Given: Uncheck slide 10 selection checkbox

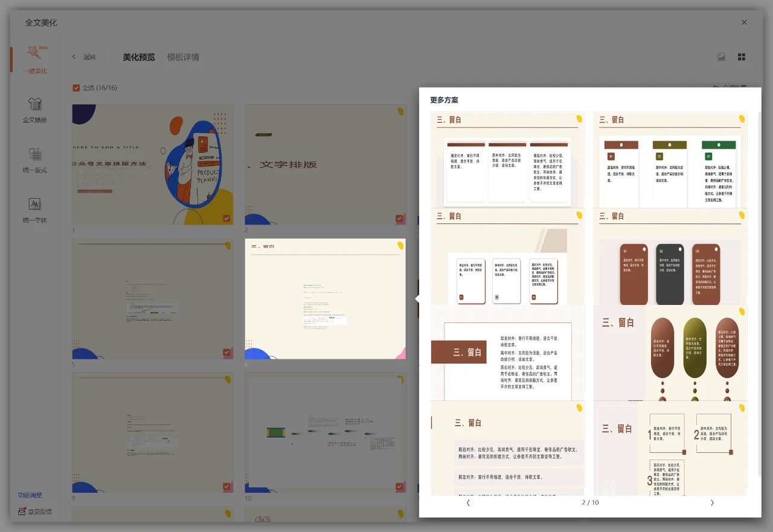Looking at the screenshot, I should coord(399,487).
